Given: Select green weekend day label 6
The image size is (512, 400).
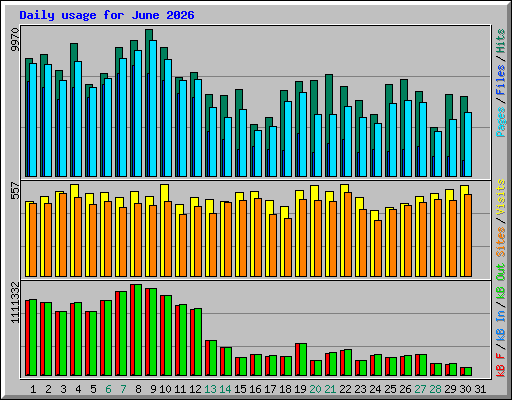Looking at the screenshot, I should [x=108, y=389].
